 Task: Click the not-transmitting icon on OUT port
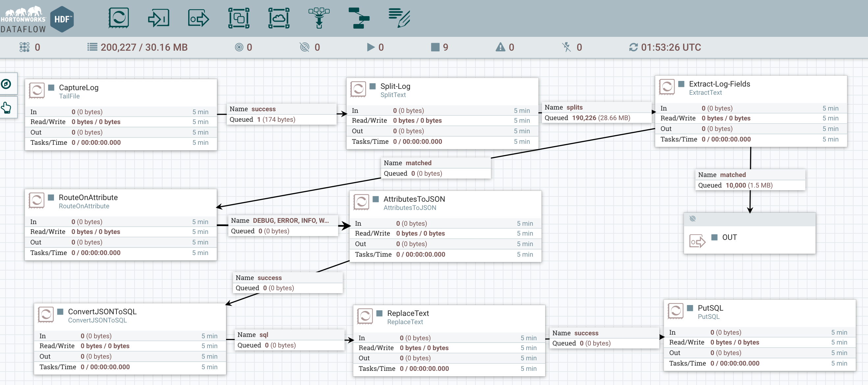(x=692, y=218)
